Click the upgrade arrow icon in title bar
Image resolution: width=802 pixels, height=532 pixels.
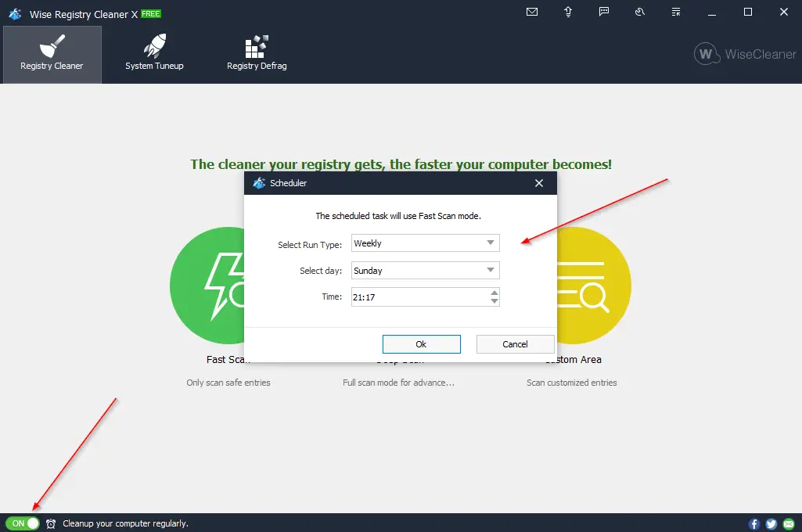568,12
